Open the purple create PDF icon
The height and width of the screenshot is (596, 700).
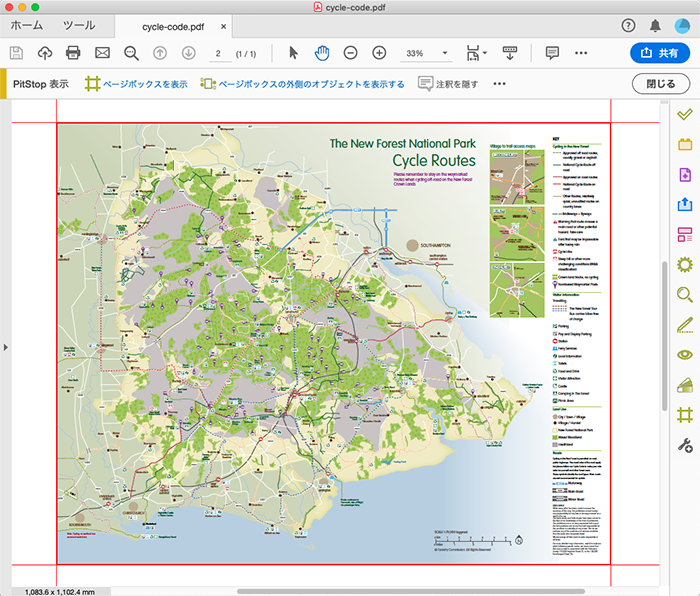685,175
